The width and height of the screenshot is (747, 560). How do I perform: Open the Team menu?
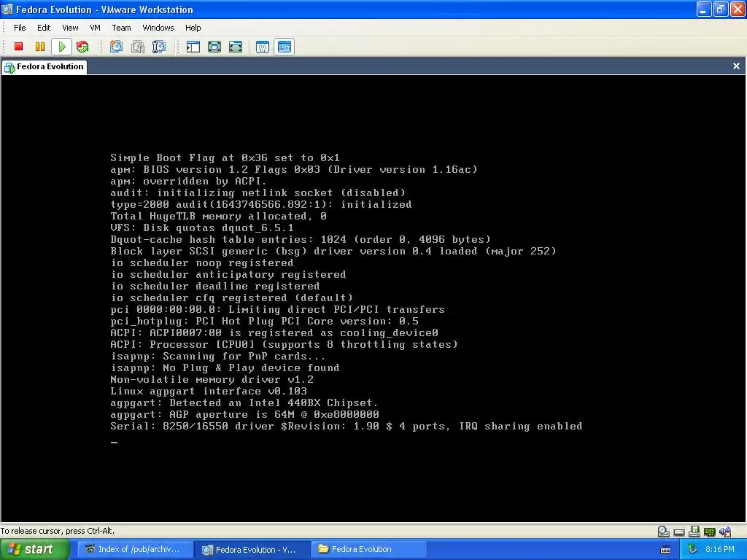click(122, 28)
